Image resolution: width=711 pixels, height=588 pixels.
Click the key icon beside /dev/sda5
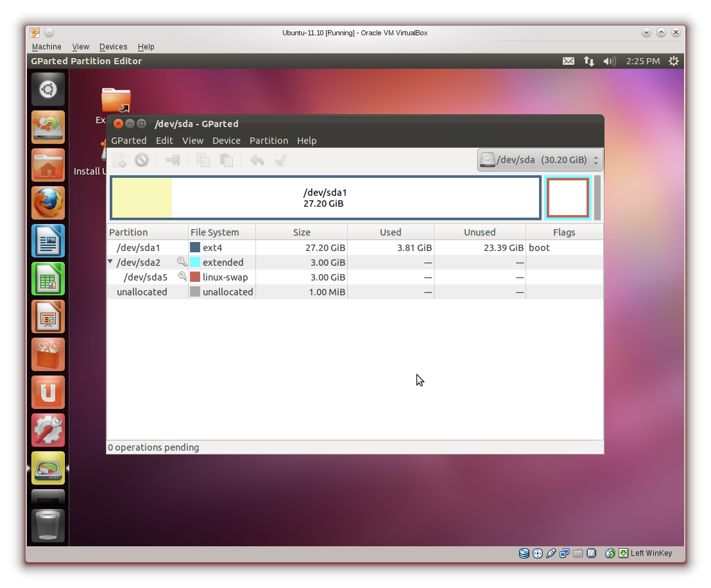[183, 276]
